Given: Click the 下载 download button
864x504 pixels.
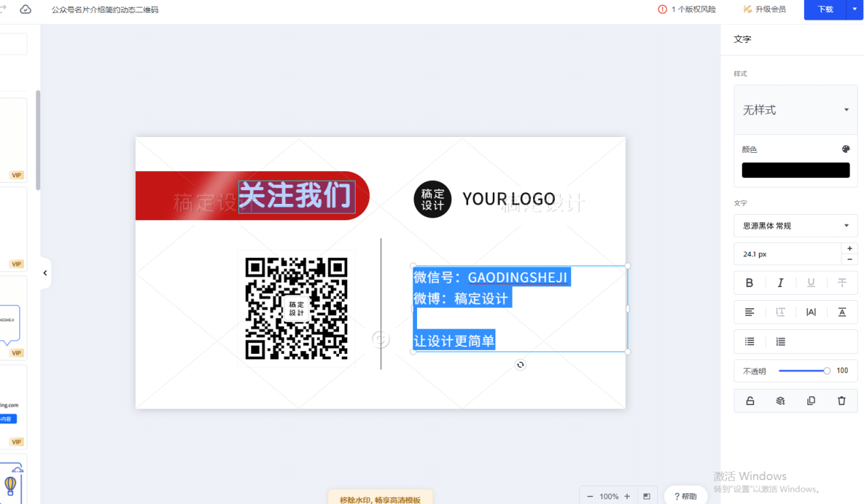Looking at the screenshot, I should click(825, 10).
